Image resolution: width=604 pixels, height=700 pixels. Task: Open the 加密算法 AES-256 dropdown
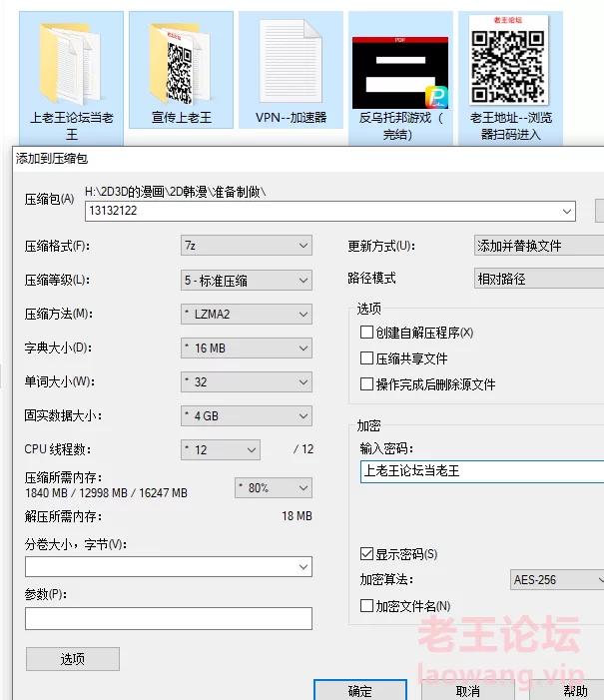[557, 580]
